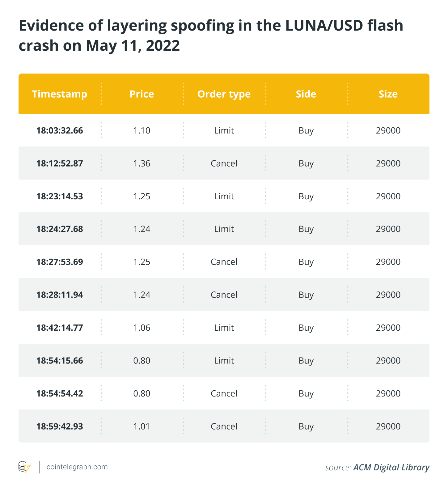The image size is (448, 492).
Task: Select the Price column header
Action: 142,94
